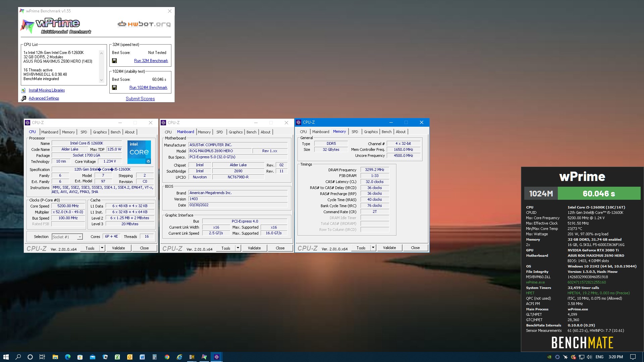This screenshot has width=644, height=362.
Task: Open Solitaire cards taskbar icon
Action: coord(105,357)
